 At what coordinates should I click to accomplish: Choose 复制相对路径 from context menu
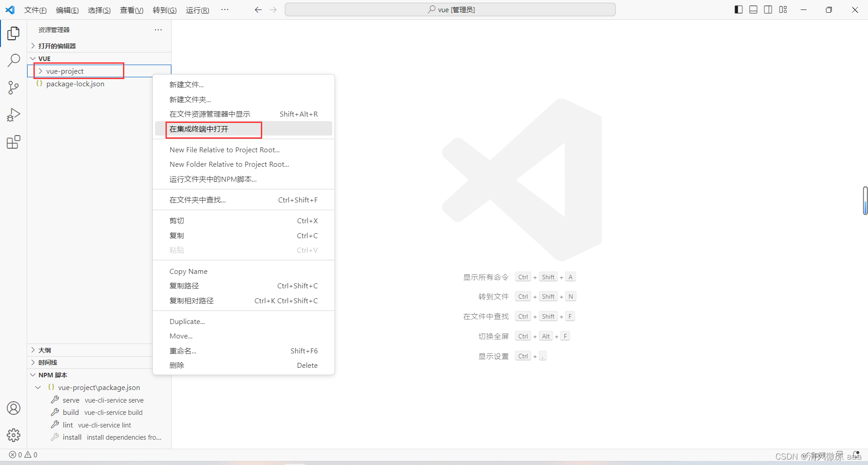pos(244,301)
